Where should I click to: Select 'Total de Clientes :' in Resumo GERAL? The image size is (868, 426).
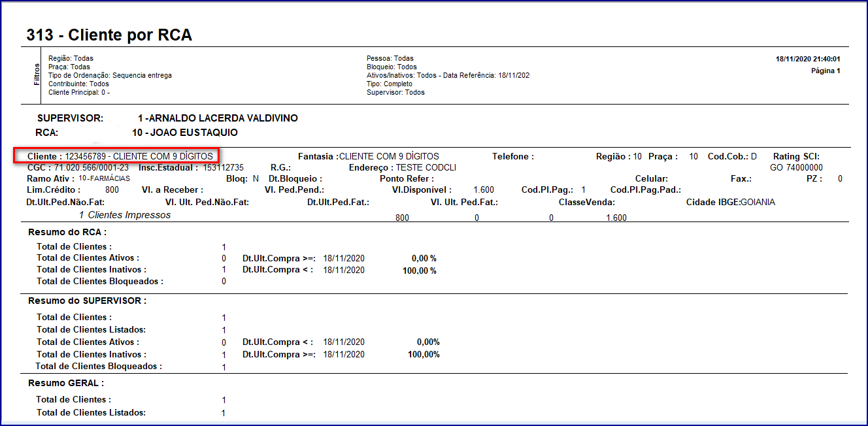(74, 399)
